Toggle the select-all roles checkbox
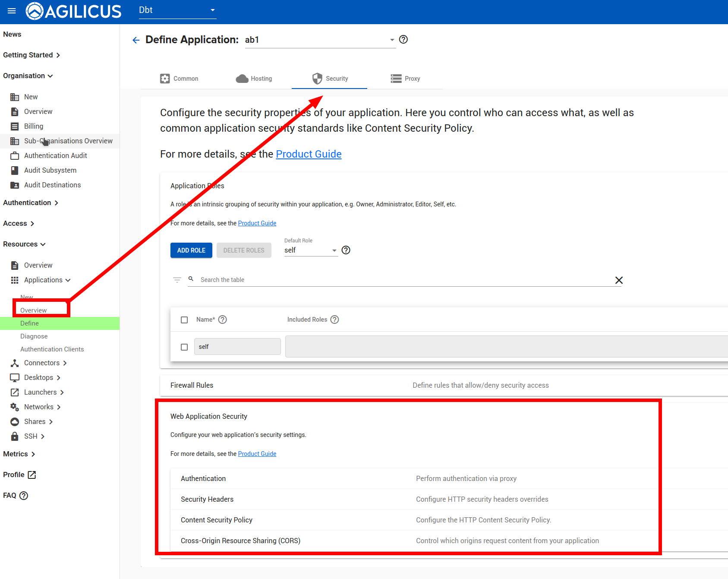 click(x=184, y=320)
